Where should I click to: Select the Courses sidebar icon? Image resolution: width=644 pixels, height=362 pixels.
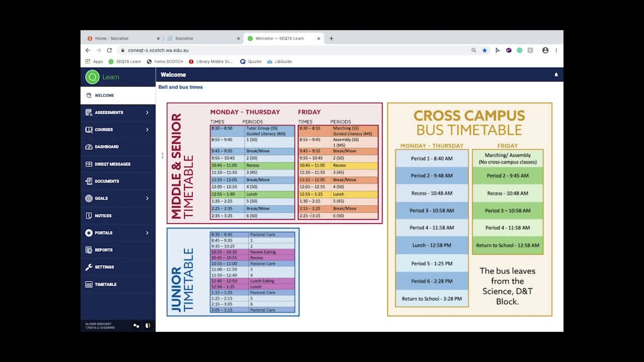(x=89, y=129)
